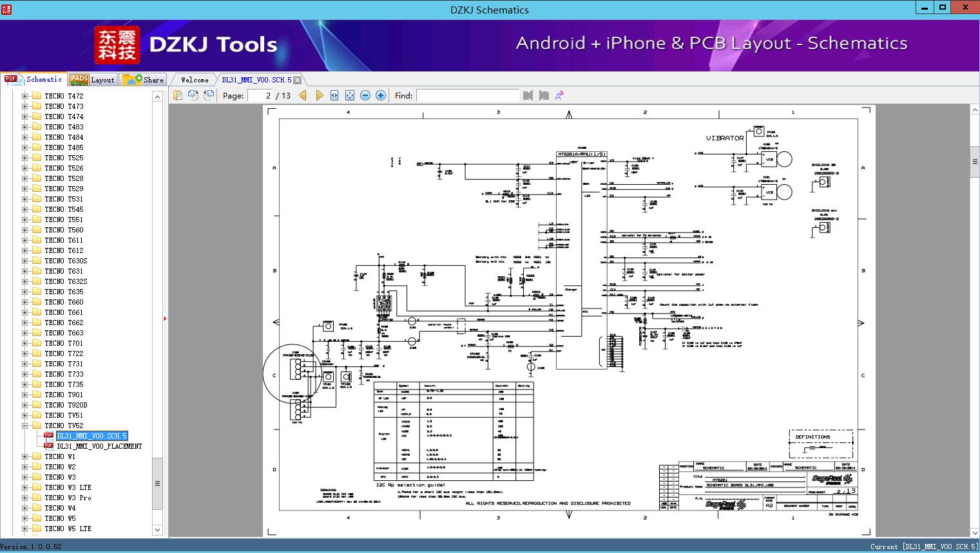Click the copy pages toolbar icon
This screenshot has width=980, height=553.
(177, 95)
